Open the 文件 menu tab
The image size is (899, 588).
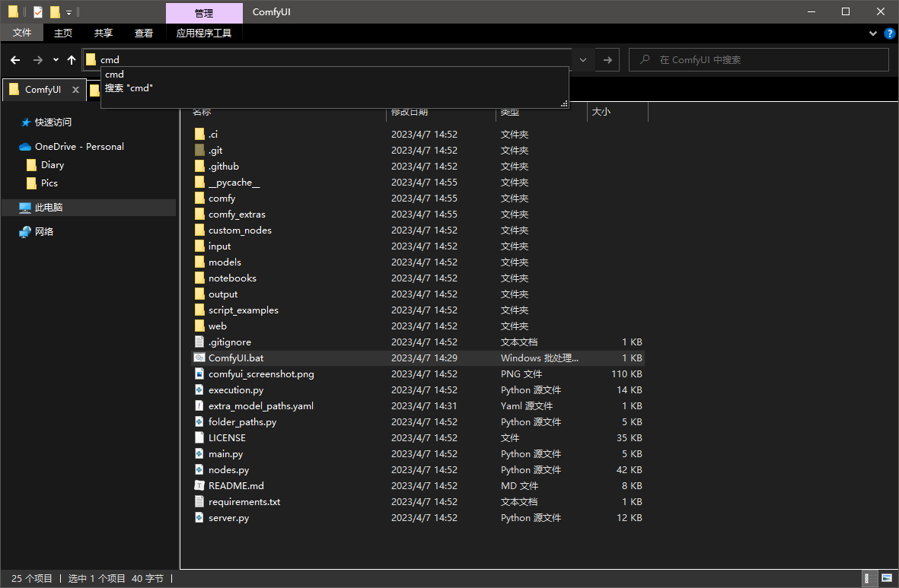pyautogui.click(x=22, y=33)
